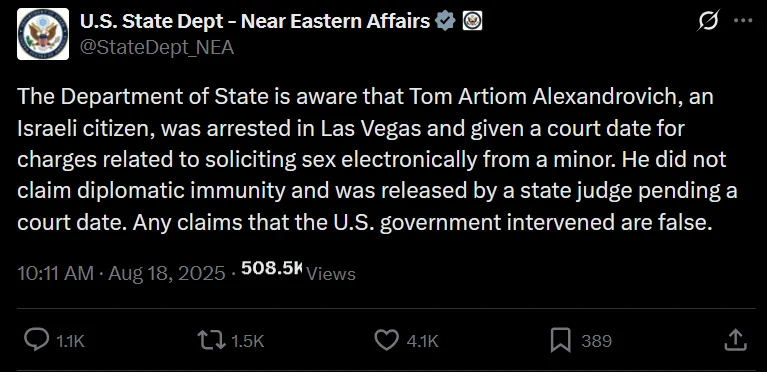767x372 pixels.
Task: Select the 1.5K reposts count
Action: [248, 341]
